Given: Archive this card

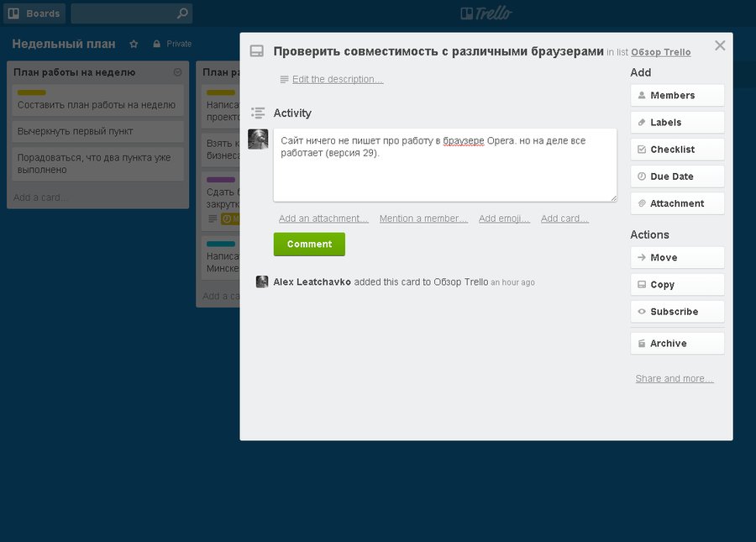Looking at the screenshot, I should (x=677, y=344).
